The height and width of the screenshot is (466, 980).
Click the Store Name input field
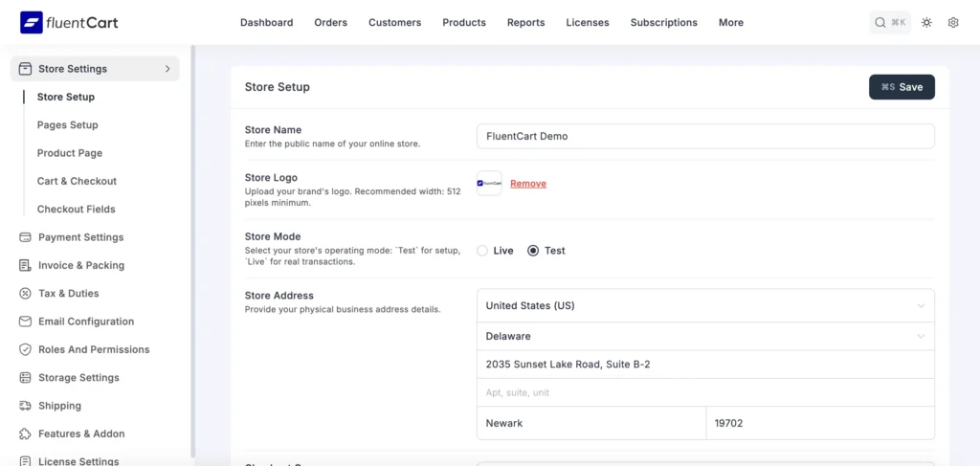[x=705, y=137]
